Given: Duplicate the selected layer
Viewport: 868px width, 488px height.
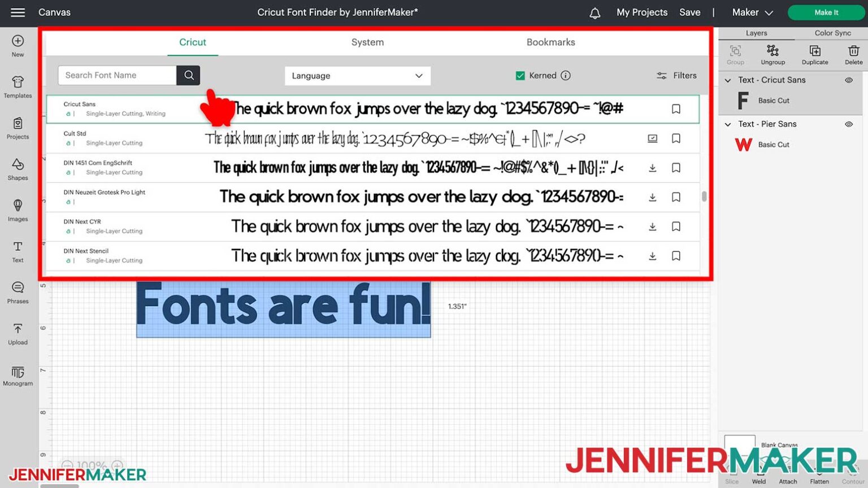Looking at the screenshot, I should click(x=815, y=55).
